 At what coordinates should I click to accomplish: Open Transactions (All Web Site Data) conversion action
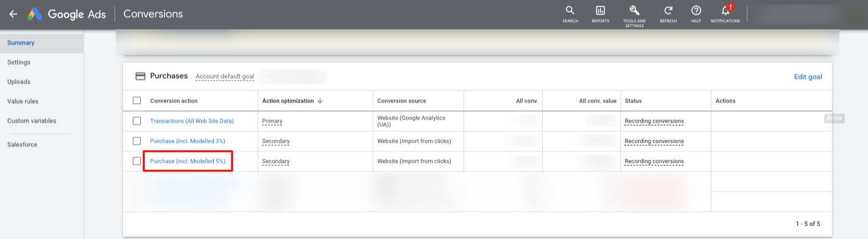pos(192,121)
